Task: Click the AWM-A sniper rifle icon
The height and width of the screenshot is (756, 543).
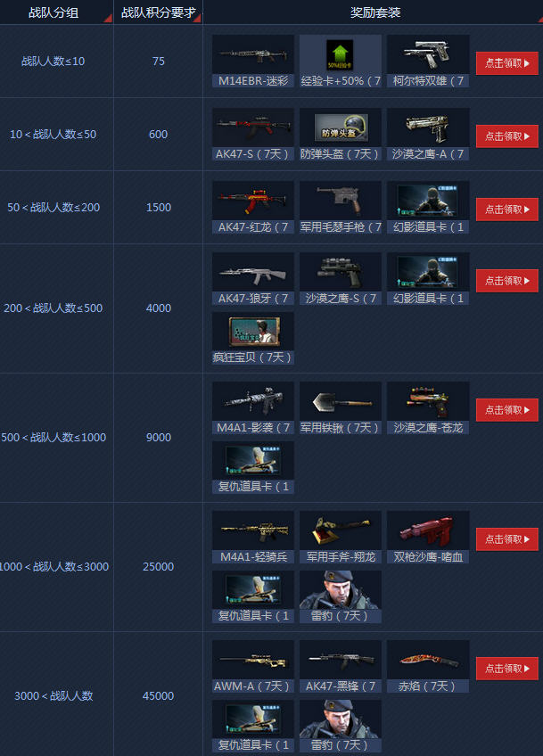Action: pyautogui.click(x=252, y=660)
